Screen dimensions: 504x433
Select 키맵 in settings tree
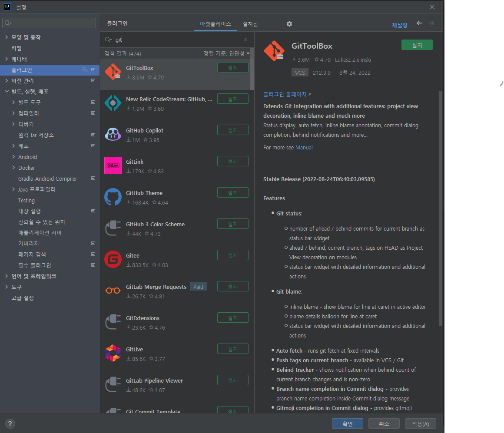point(17,48)
